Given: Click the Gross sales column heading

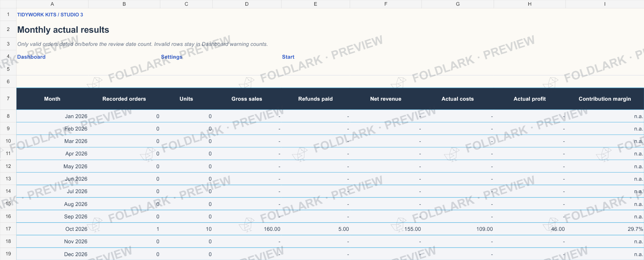Looking at the screenshot, I should click(247, 99).
